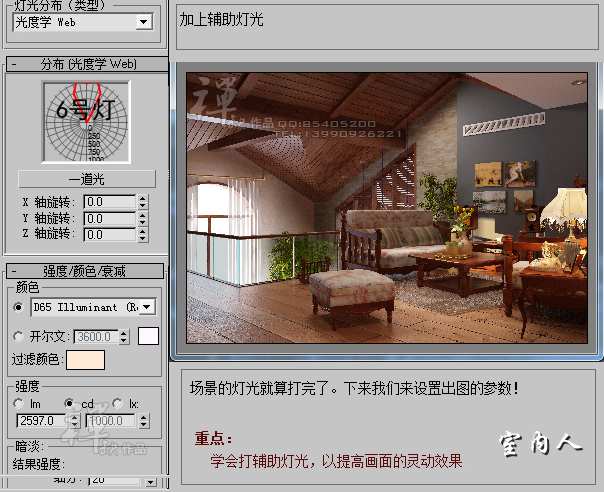Click the 6号灯 photometric web diagram

pyautogui.click(x=86, y=122)
